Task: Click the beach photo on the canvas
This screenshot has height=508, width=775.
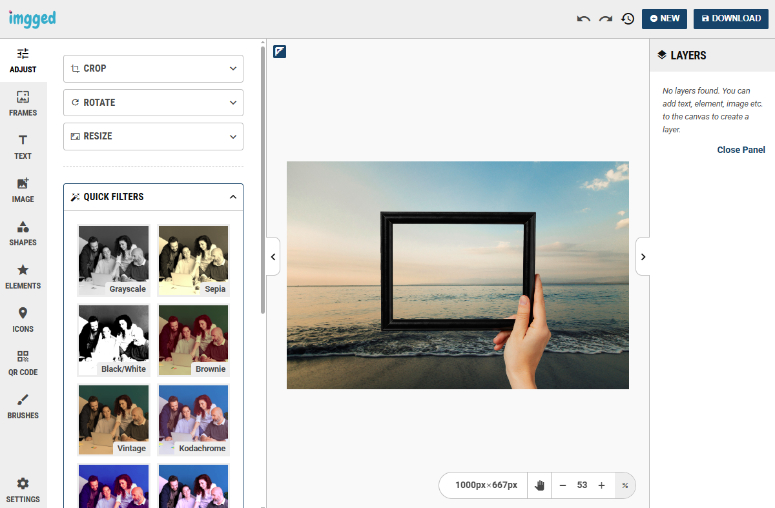Action: (458, 275)
